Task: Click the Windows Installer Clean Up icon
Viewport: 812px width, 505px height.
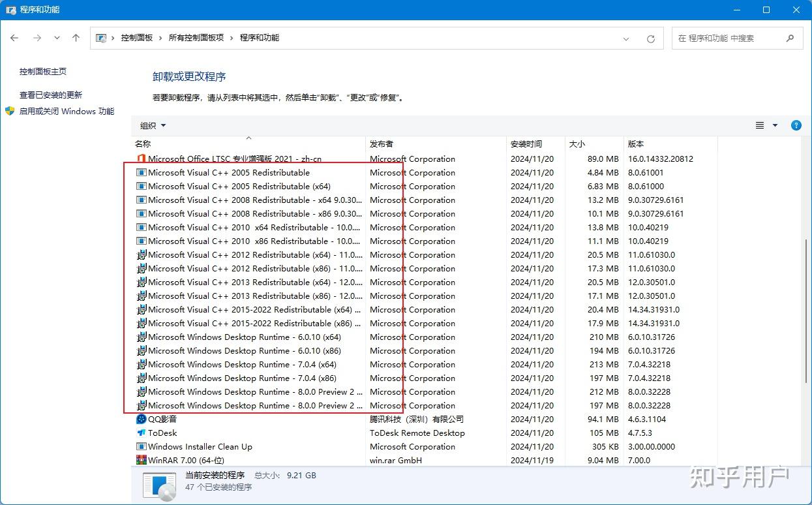Action: (142, 446)
